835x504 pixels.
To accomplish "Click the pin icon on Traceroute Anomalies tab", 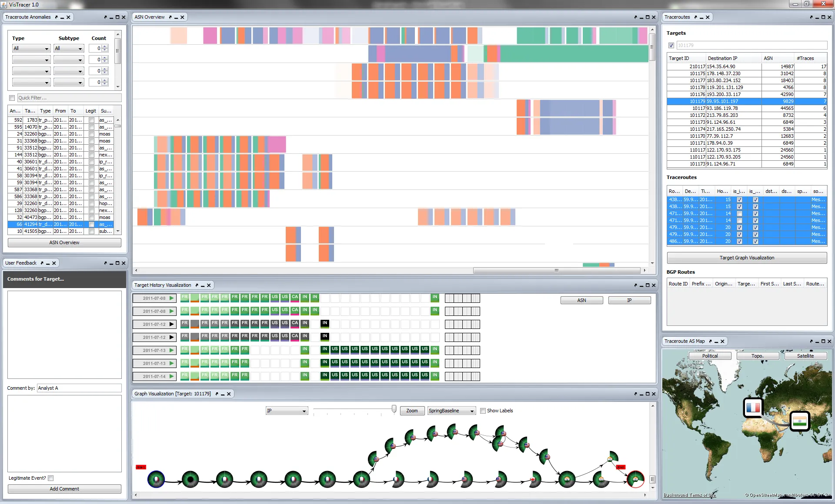I will tap(56, 17).
